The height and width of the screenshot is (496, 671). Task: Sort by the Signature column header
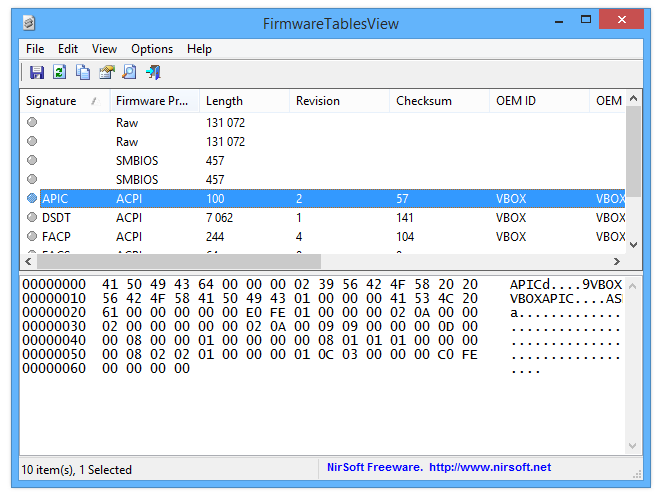[65, 101]
